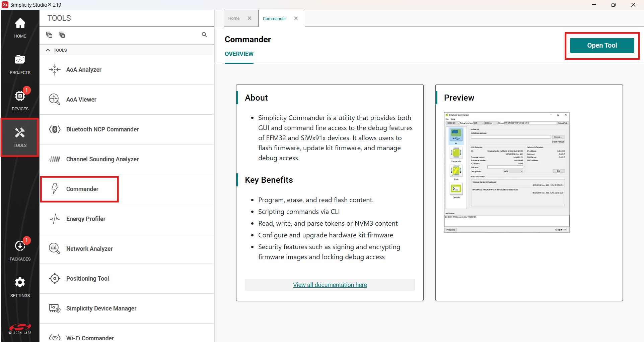This screenshot has width=644, height=342.
Task: Open Settings gear in sidebar
Action: tap(20, 287)
